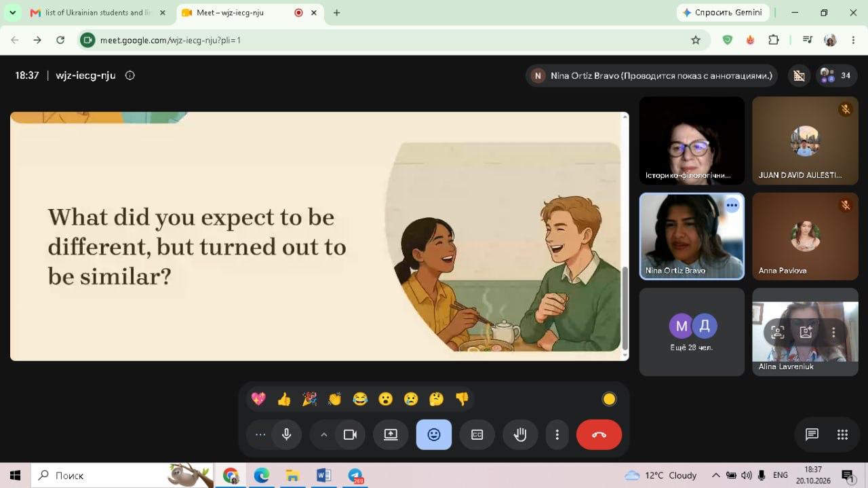Toggle the microphone button

[287, 435]
